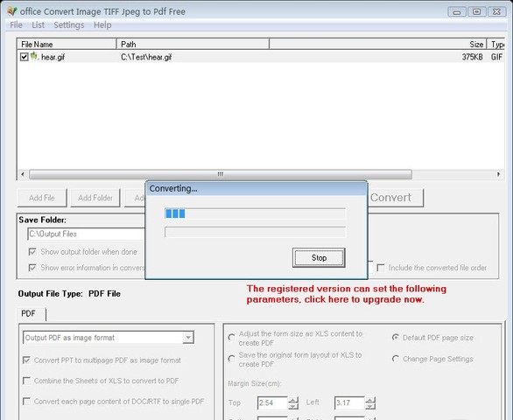Click the Save Folder path input field
This screenshot has height=420, width=513.
pos(87,234)
